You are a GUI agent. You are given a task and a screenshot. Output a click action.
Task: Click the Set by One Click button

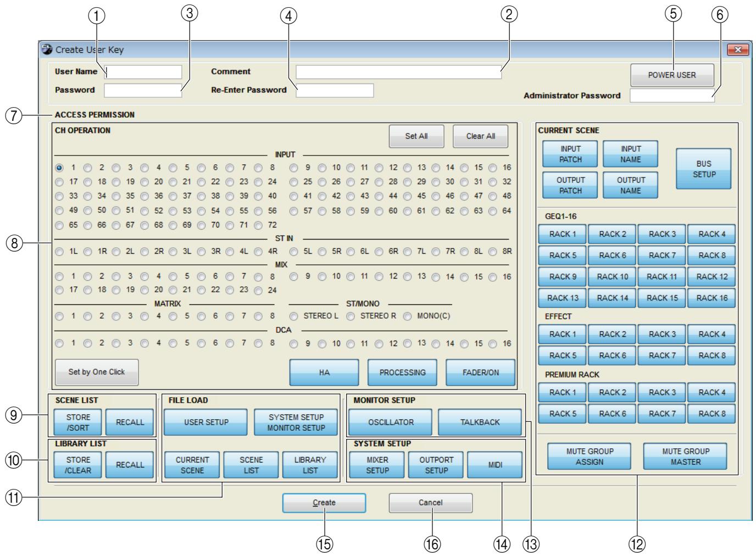[x=97, y=372]
